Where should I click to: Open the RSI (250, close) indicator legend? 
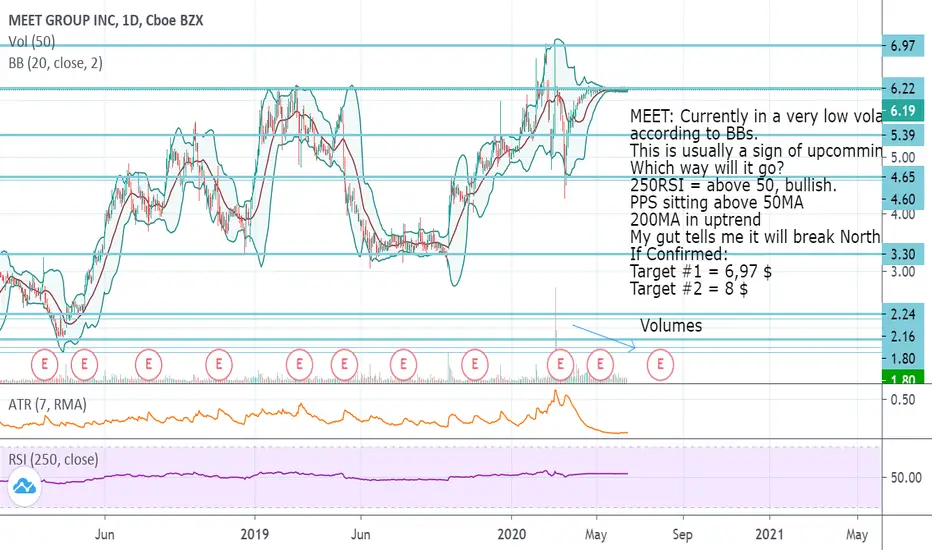click(x=53, y=460)
